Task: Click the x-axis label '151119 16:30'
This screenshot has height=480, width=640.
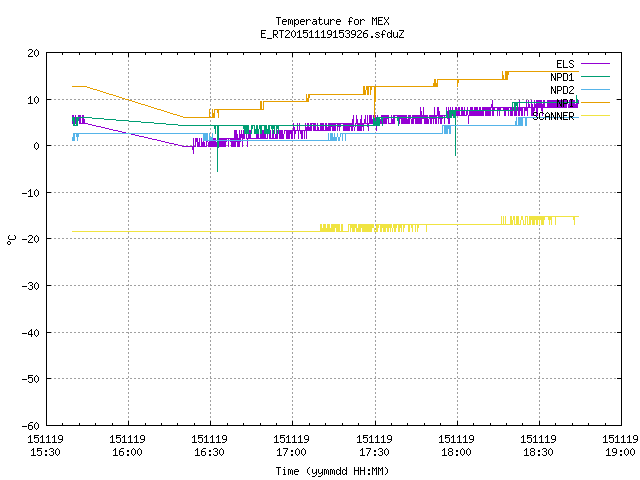Action: click(209, 446)
